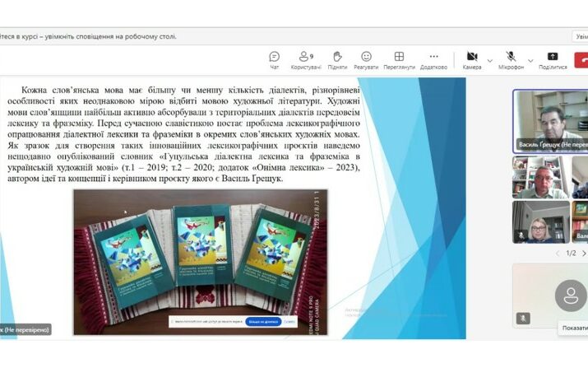Unmute using the Мікрофон toggle
Viewport: 588px width, 368px height.
[511, 59]
